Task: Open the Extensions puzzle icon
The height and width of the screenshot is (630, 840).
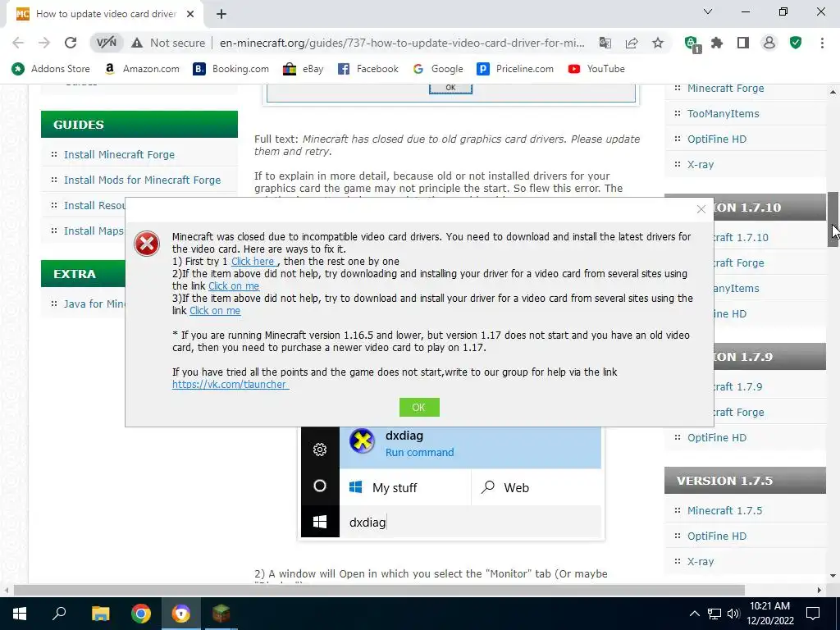Action: point(717,43)
